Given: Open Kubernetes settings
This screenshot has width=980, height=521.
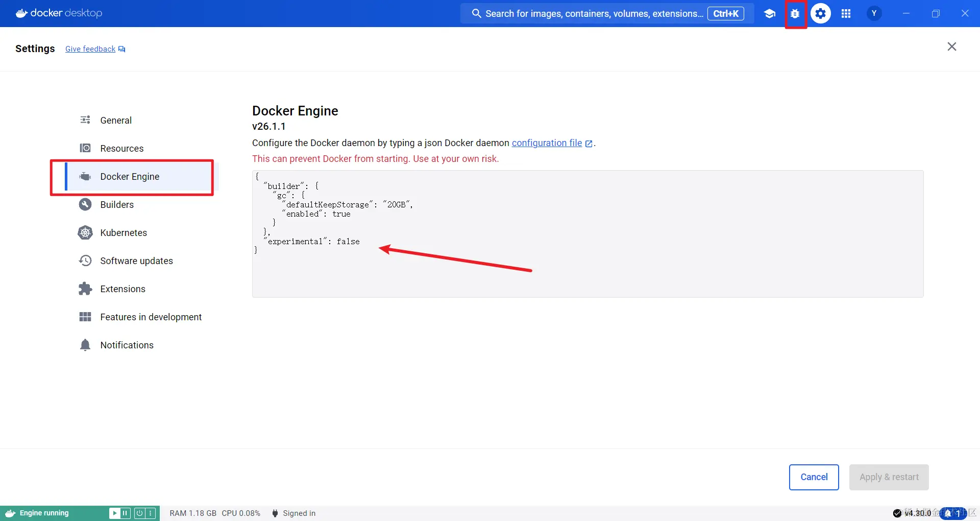Looking at the screenshot, I should coord(123,232).
